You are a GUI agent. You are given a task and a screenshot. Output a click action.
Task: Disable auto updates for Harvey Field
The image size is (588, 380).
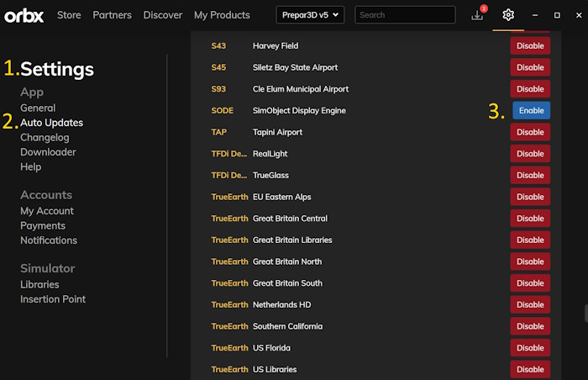(x=530, y=45)
